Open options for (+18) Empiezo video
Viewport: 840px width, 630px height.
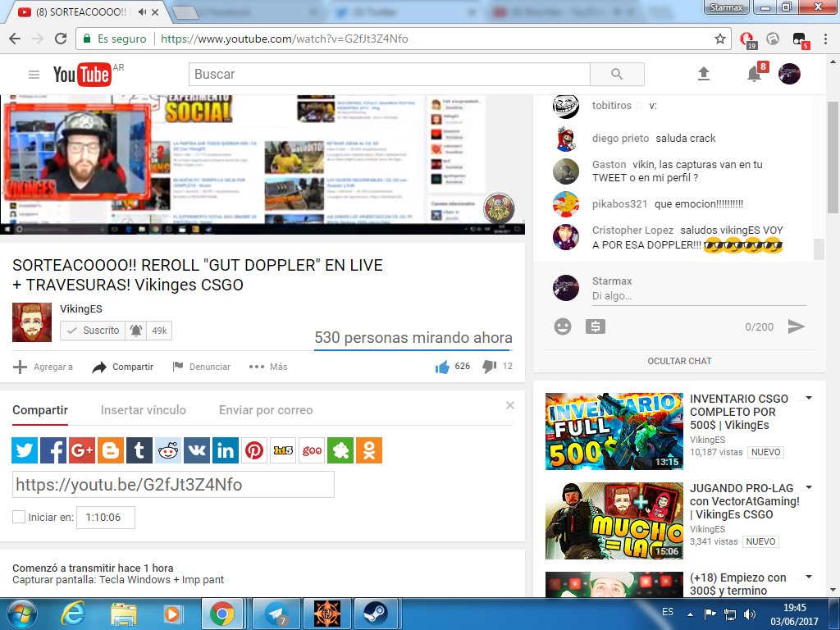[809, 577]
